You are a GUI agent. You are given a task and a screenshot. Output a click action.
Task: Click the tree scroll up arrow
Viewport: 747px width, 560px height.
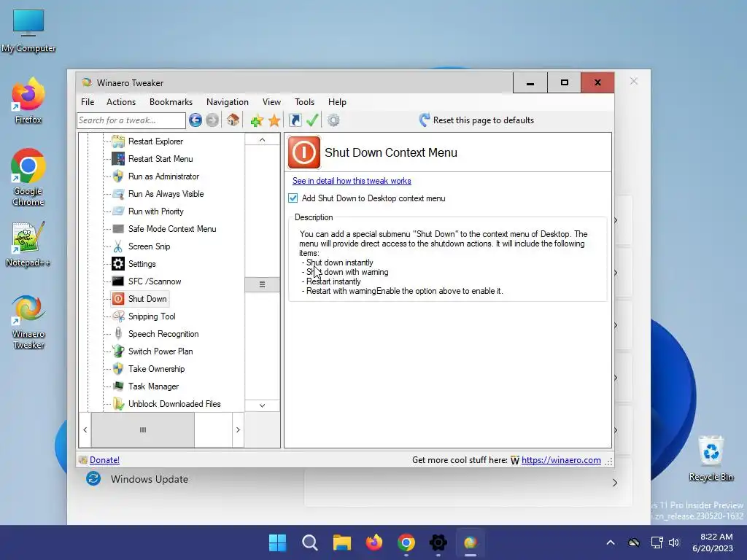tap(262, 139)
